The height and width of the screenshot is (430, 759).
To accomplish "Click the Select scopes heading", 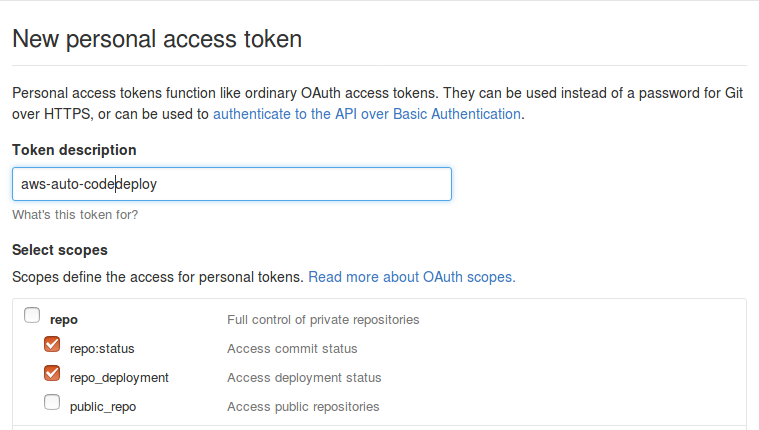I will (x=60, y=250).
